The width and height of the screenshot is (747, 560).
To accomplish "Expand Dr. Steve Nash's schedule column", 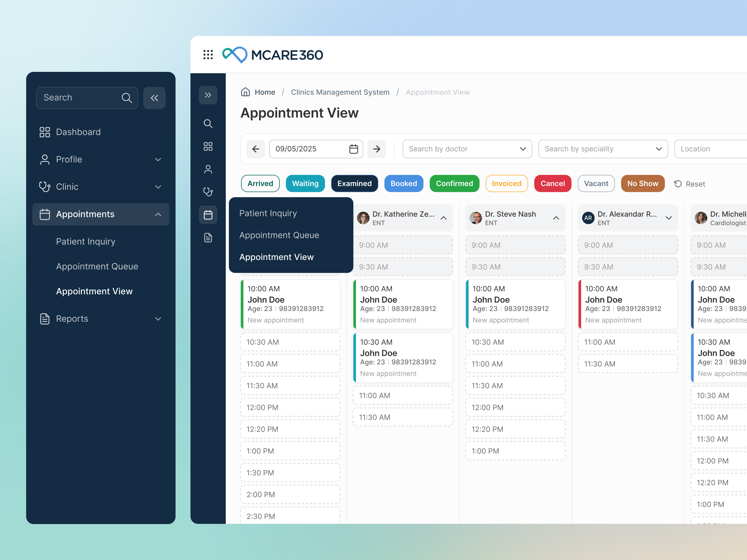I will tap(556, 218).
